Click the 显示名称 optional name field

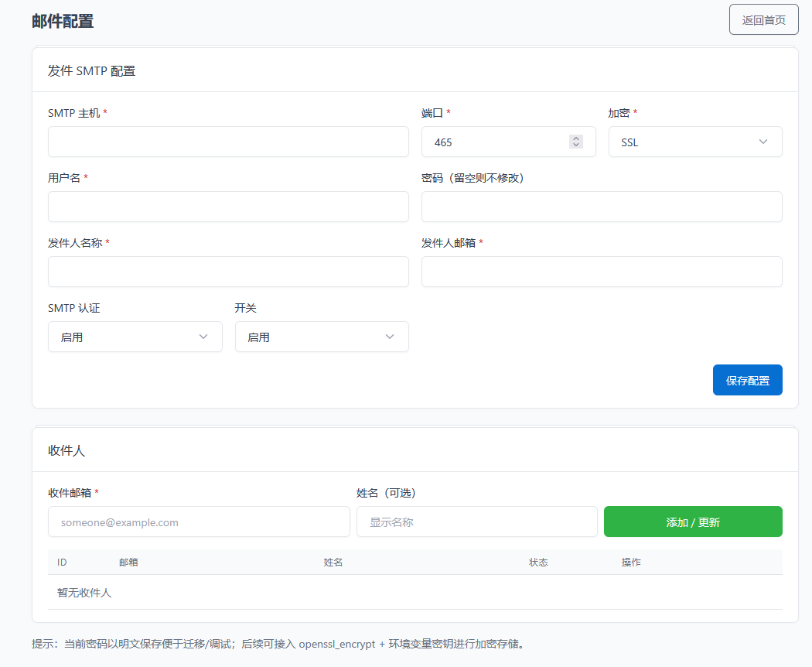[476, 522]
